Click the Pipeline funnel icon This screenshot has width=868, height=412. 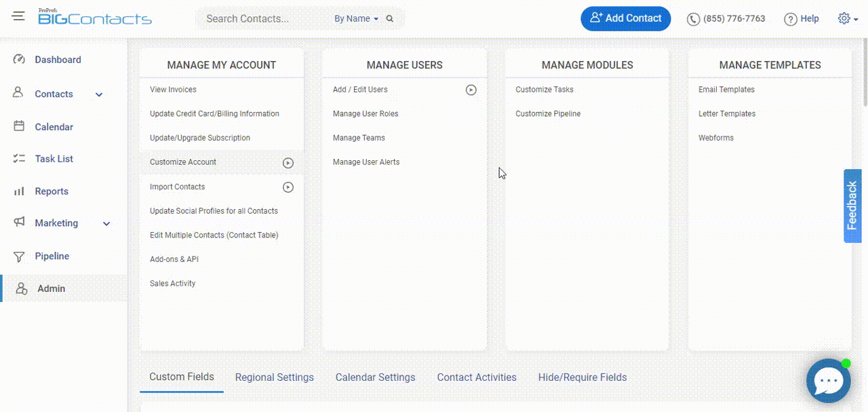click(19, 257)
